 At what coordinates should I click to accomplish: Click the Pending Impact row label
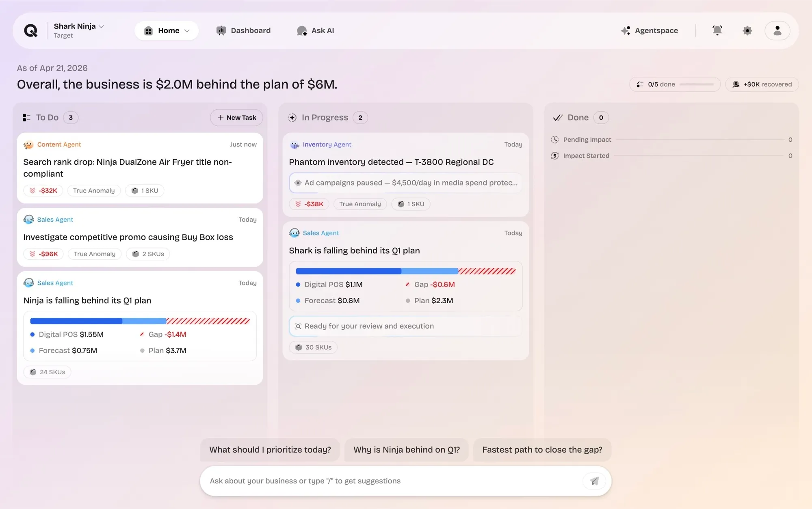587,140
